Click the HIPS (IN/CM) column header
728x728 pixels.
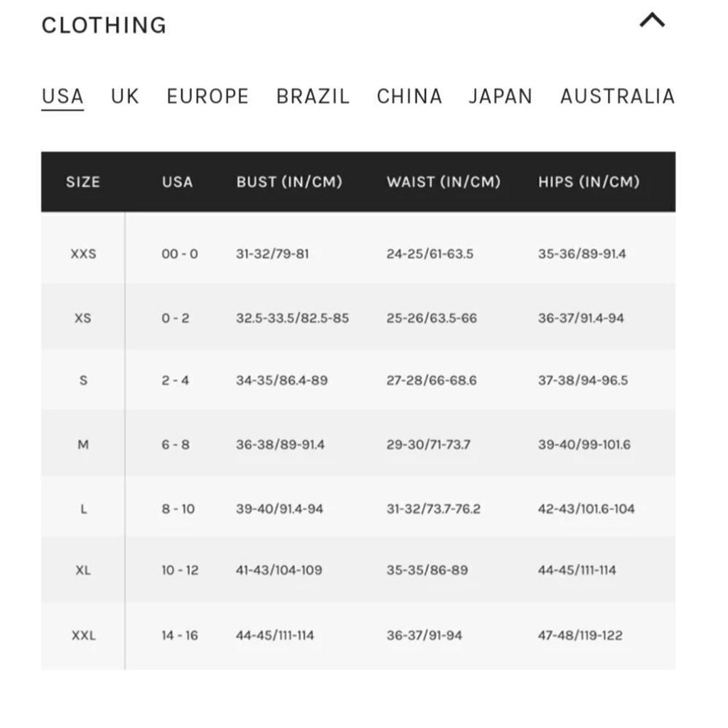[589, 181]
